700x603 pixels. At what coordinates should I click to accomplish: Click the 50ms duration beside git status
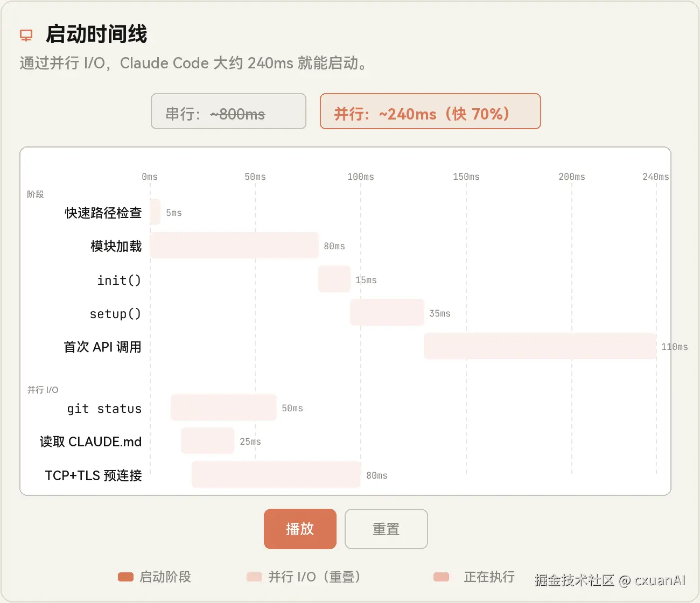click(x=292, y=408)
